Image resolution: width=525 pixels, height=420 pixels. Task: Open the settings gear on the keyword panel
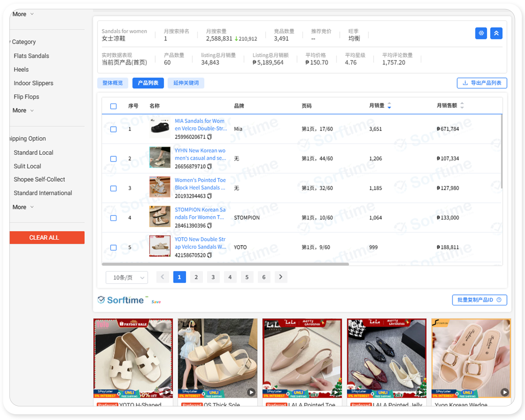coord(481,33)
